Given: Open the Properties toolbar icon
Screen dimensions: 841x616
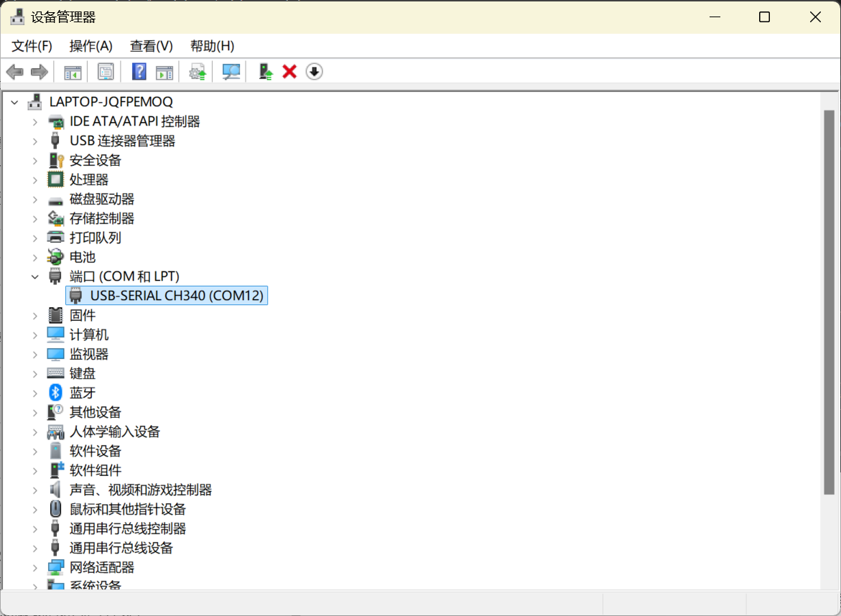Looking at the screenshot, I should pos(106,72).
